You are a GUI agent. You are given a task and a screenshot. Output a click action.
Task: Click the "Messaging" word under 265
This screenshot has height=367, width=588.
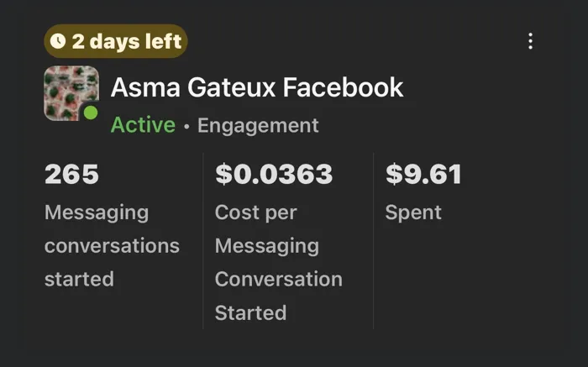click(x=96, y=212)
